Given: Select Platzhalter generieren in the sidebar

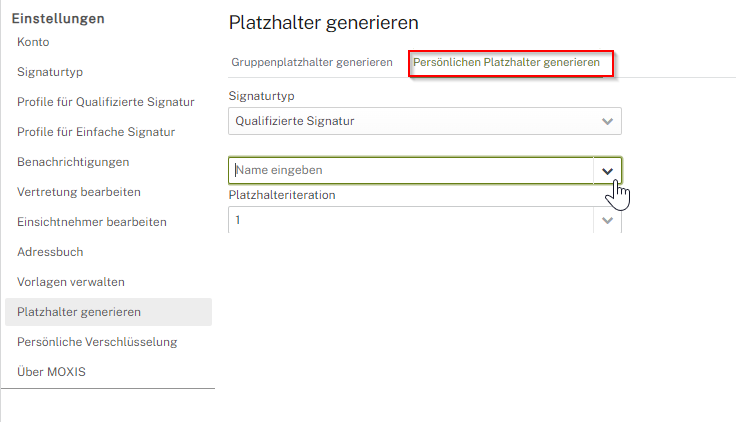Looking at the screenshot, I should pos(79,312).
